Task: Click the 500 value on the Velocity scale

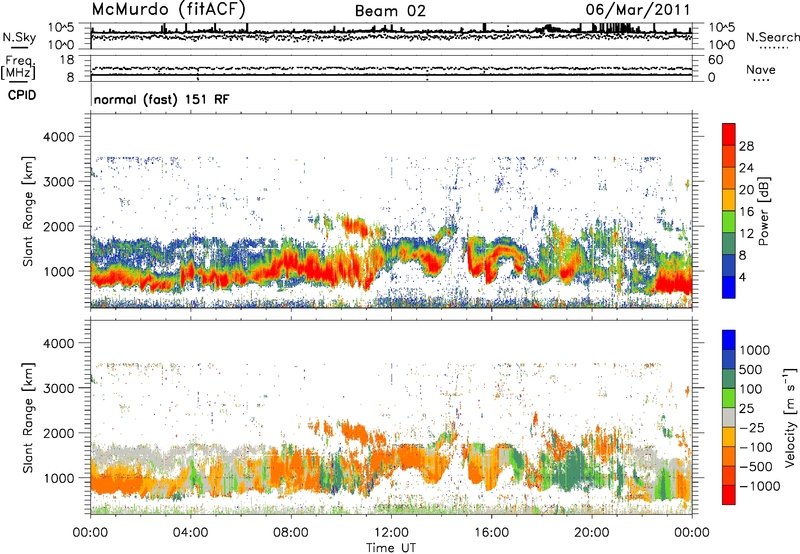Action: [752, 370]
